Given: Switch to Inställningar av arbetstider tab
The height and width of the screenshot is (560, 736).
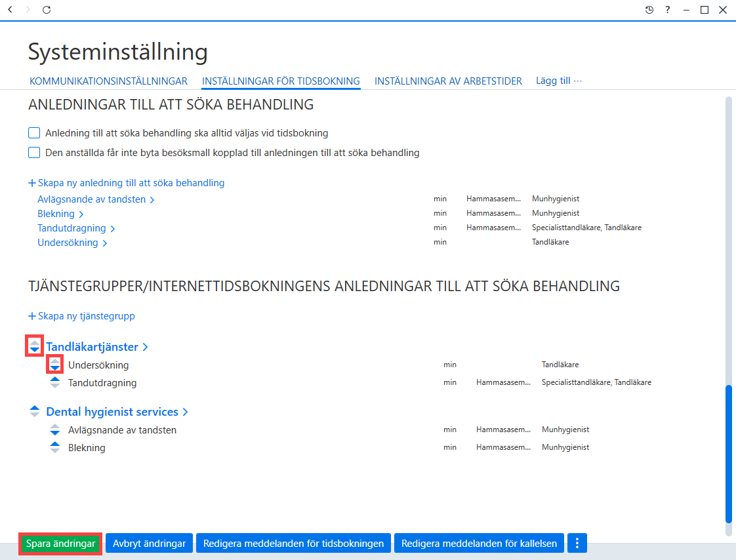Looking at the screenshot, I should pos(448,81).
